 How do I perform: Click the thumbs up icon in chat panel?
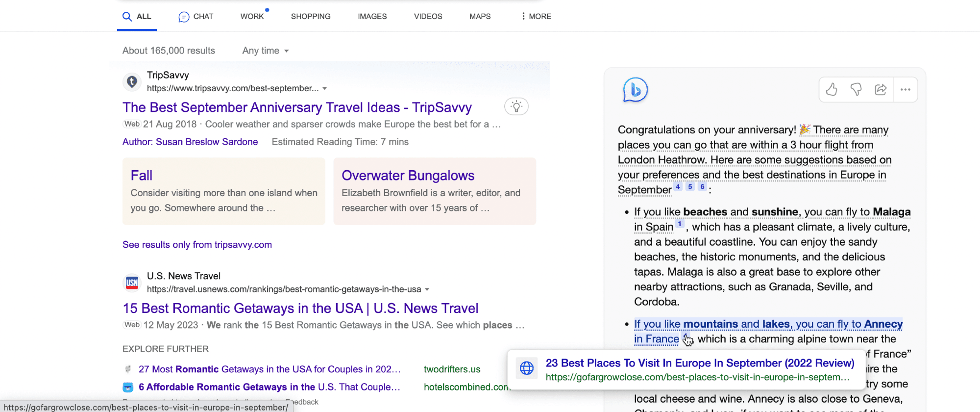pos(832,89)
